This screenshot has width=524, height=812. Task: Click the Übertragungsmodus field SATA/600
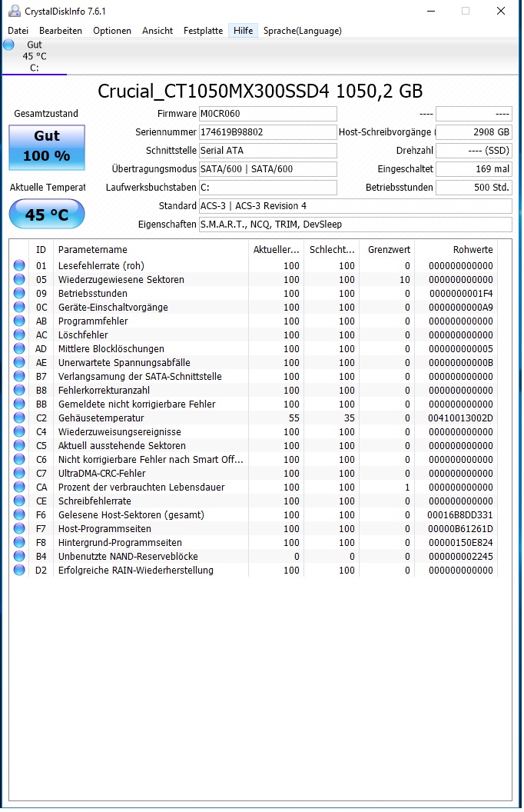click(268, 169)
